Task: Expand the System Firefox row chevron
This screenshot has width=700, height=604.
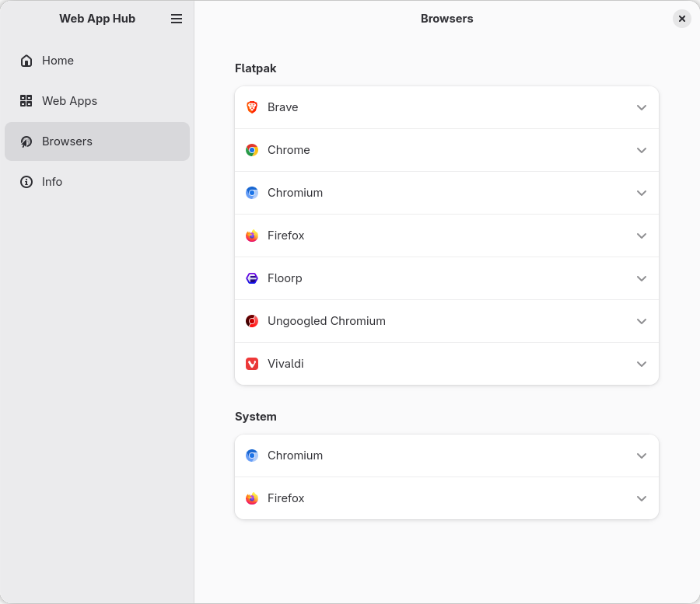Action: coord(642,498)
